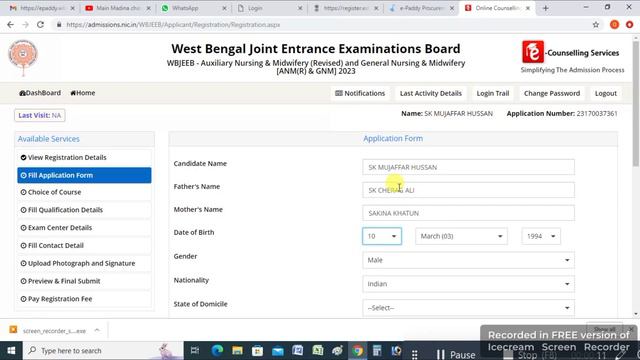Click the Mother's Name field
This screenshot has height=360, width=640.
coord(468,213)
